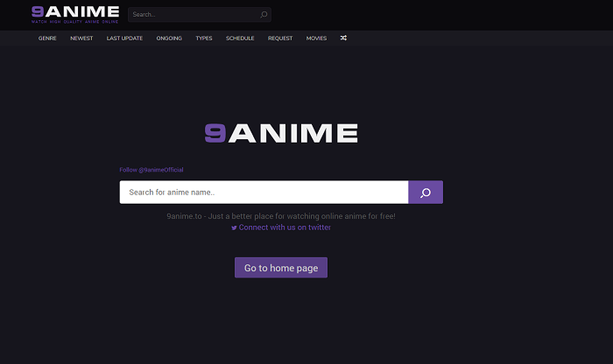613x364 pixels.
Task: Open the Newest page
Action: (81, 38)
